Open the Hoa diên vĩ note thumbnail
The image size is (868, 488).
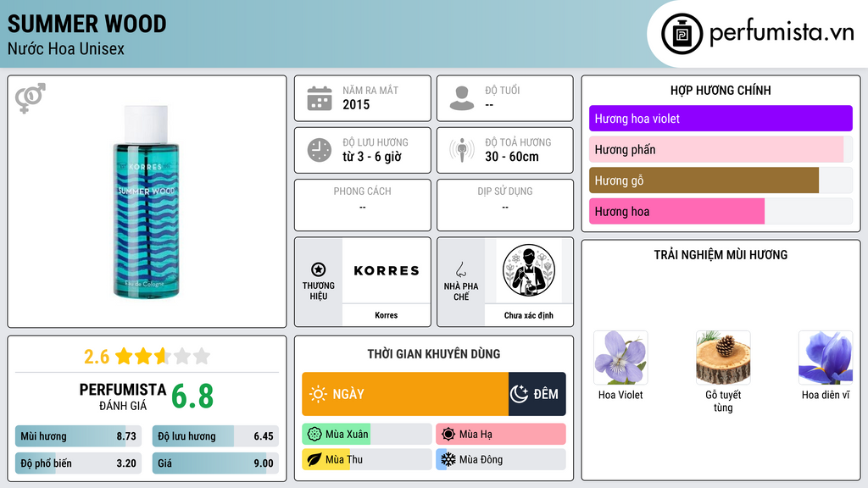(x=826, y=358)
